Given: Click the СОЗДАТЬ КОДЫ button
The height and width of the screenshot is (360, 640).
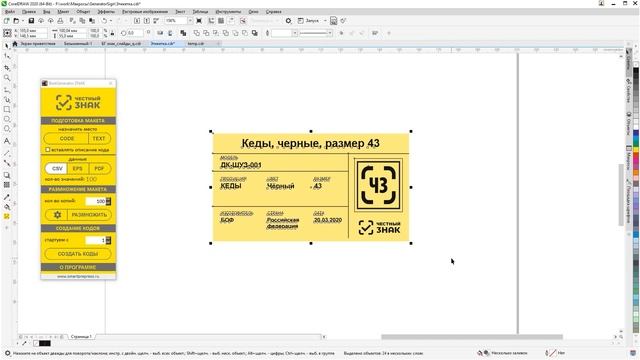Looking at the screenshot, I should coord(78,254).
